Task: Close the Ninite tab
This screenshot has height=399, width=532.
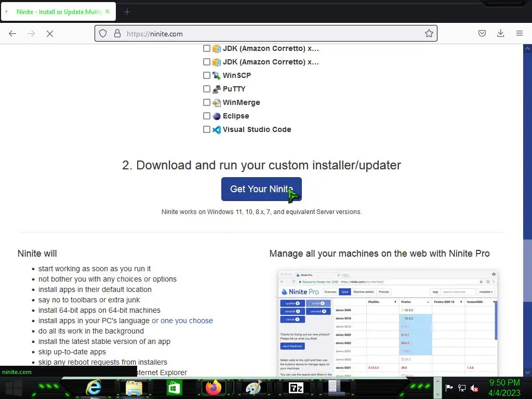Action: pyautogui.click(x=108, y=11)
